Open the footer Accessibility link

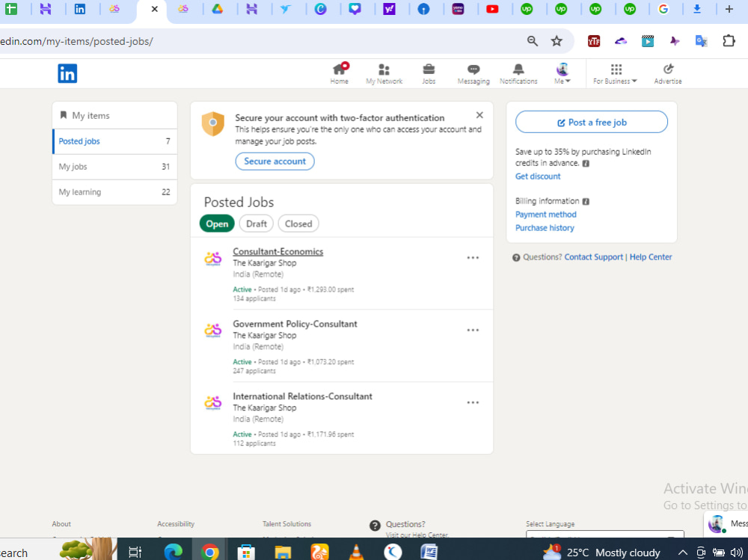[x=176, y=524]
